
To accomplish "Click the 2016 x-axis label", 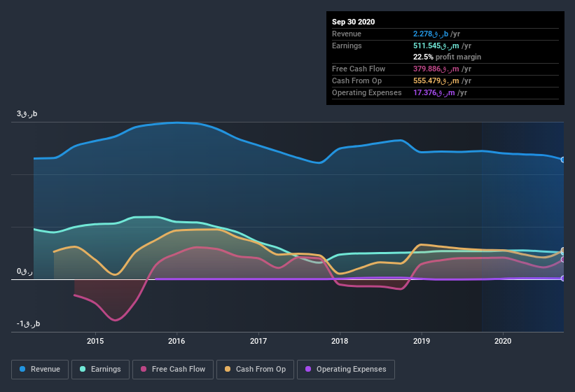I will pyautogui.click(x=176, y=341).
